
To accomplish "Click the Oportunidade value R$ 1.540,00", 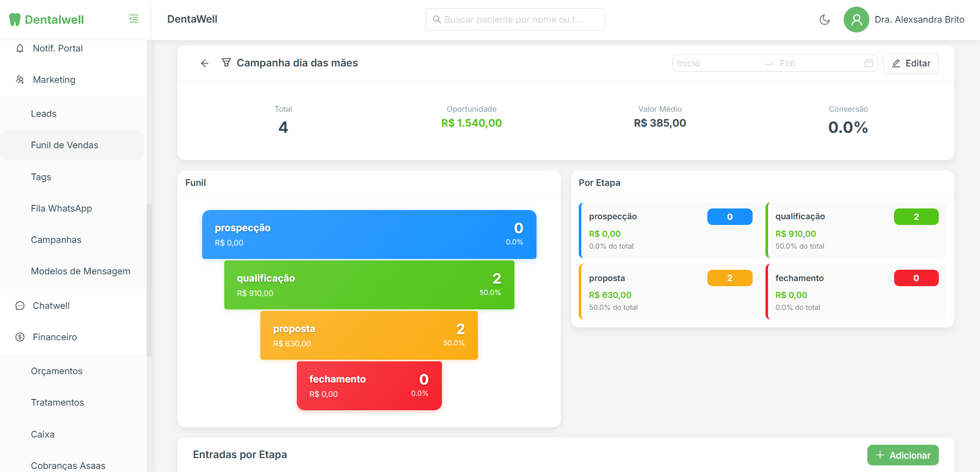I will click(x=472, y=123).
